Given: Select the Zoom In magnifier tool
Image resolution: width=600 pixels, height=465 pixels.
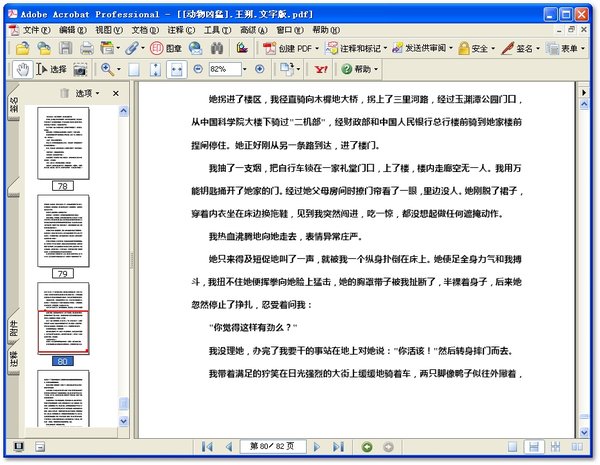Looking at the screenshot, I should 107,70.
